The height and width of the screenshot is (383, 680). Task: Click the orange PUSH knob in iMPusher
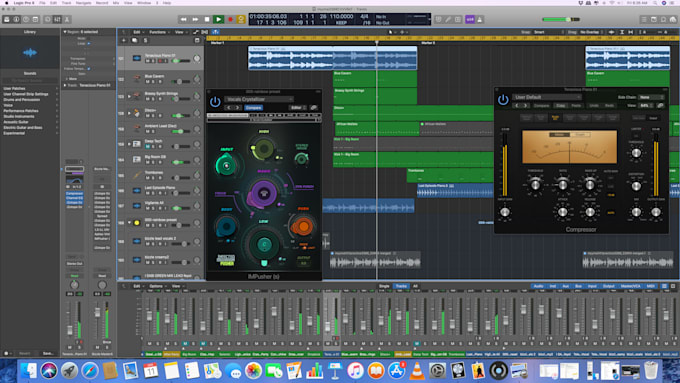[303, 226]
